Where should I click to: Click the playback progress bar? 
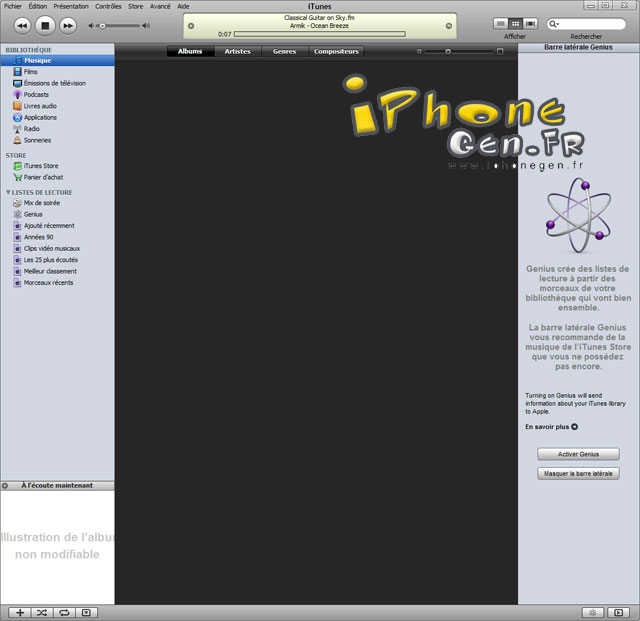pyautogui.click(x=320, y=34)
